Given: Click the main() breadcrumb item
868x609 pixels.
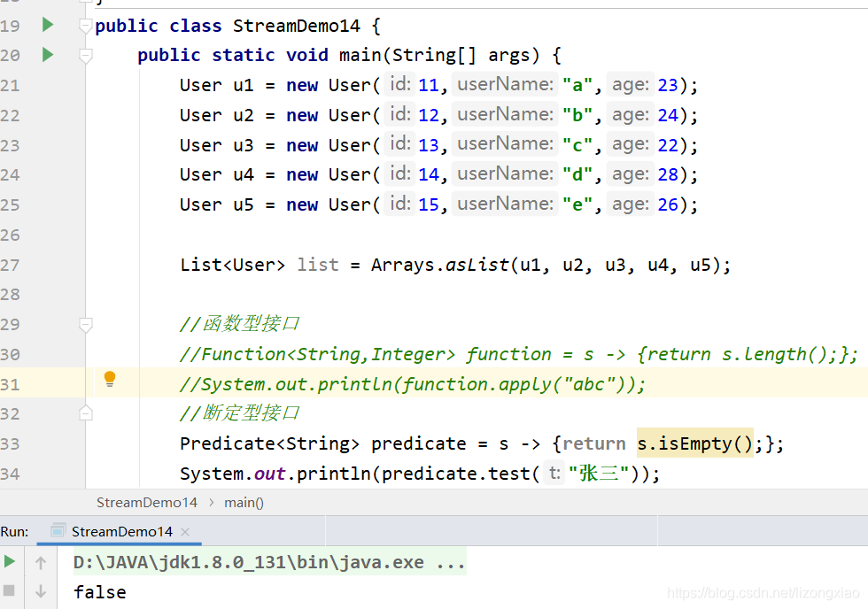Looking at the screenshot, I should pos(244,502).
